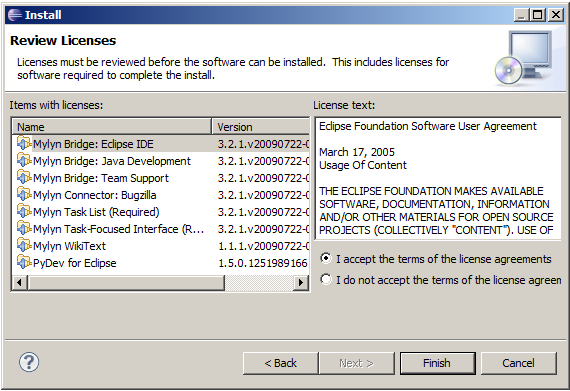Select the 'Mylyn Bridge: Team Support' row

(161, 178)
